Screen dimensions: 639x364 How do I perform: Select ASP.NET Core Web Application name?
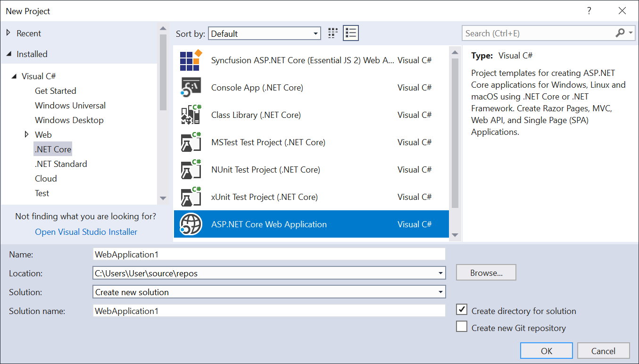coord(269,224)
